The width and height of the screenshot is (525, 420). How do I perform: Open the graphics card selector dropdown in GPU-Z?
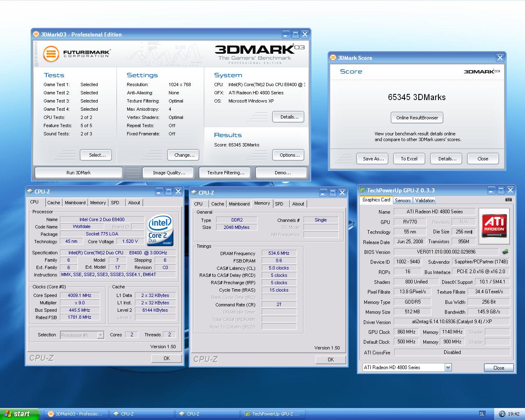[448, 367]
